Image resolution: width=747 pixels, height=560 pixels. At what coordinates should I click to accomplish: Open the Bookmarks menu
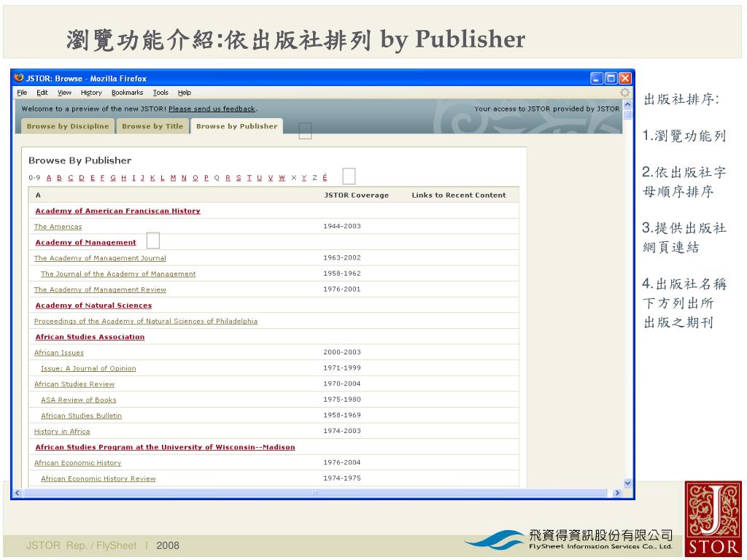point(127,93)
